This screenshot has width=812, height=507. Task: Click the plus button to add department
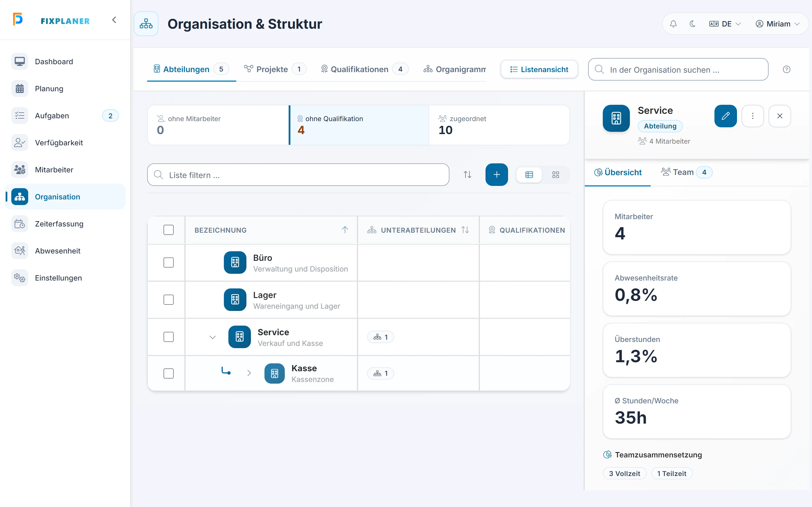[x=497, y=175]
